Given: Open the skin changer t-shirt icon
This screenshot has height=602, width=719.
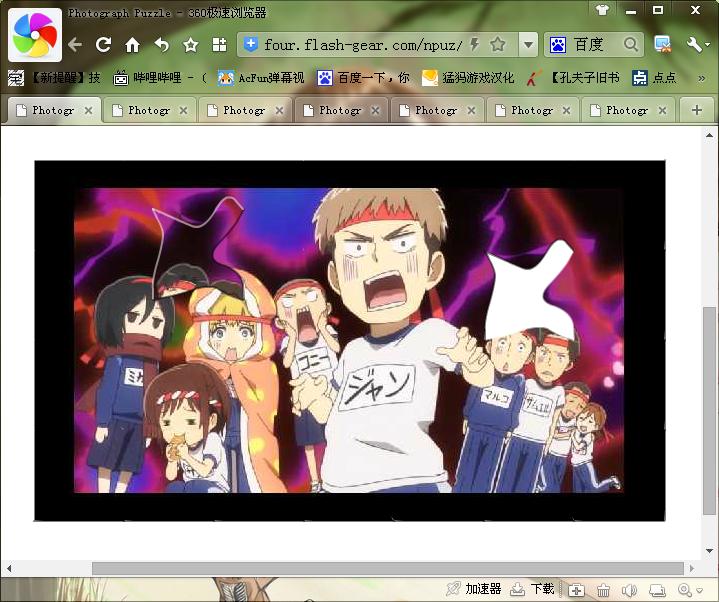Looking at the screenshot, I should [602, 10].
